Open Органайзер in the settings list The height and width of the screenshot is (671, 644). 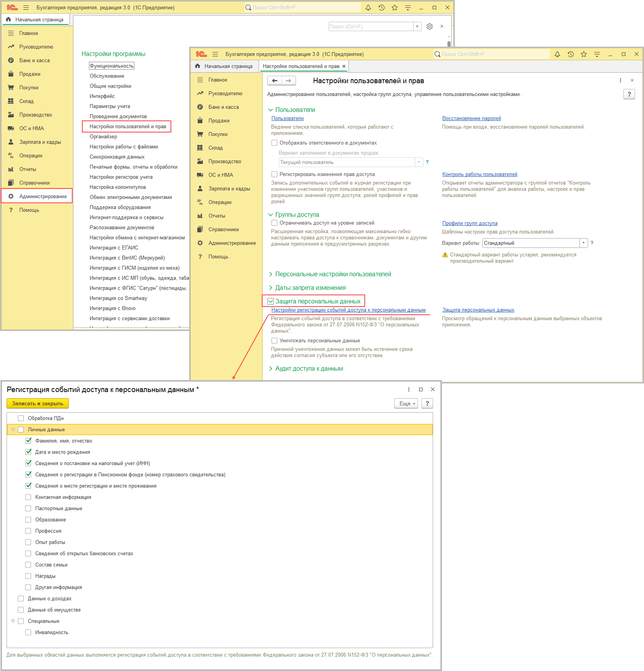[x=103, y=137]
